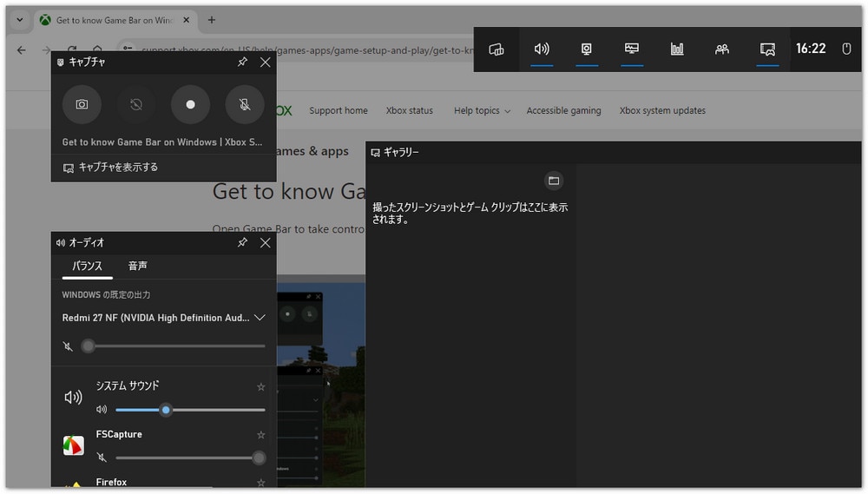Expand Help topics dropdown
Viewport: 868px width, 494px height.
tap(482, 111)
